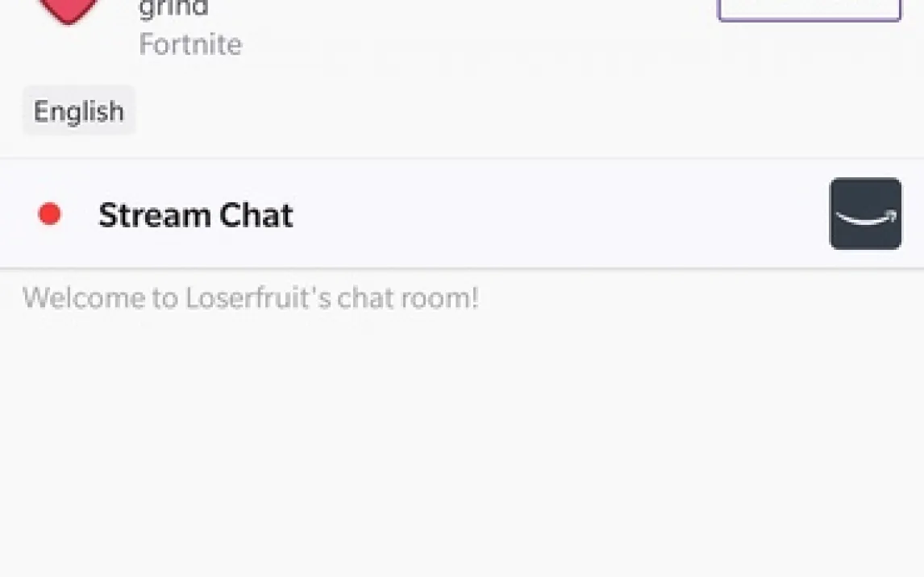Click the red live indicator dot
The width and height of the screenshot is (924, 577).
coord(49,214)
